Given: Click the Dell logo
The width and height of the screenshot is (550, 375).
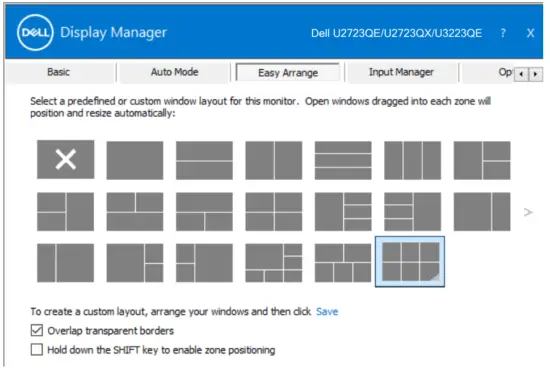Looking at the screenshot, I should [x=35, y=33].
